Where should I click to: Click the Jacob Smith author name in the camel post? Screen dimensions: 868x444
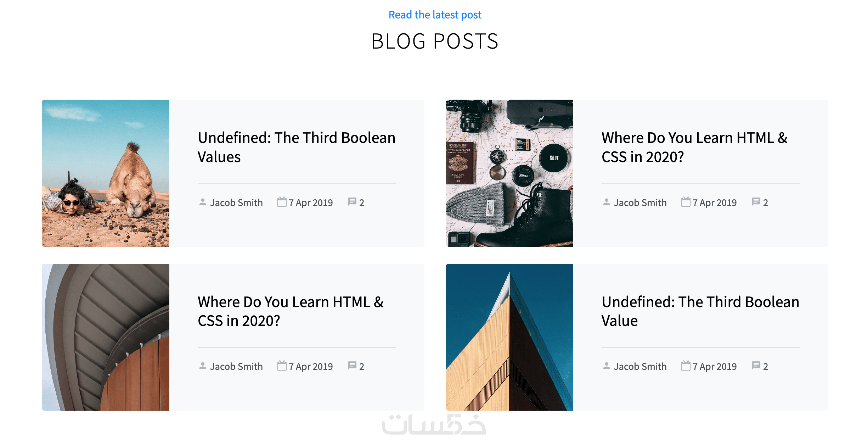[236, 203]
